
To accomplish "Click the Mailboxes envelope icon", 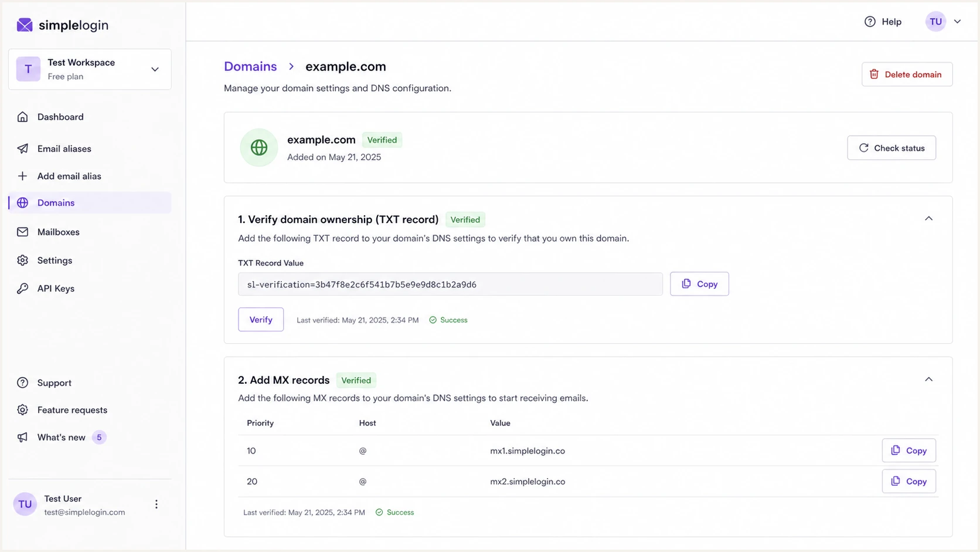I will (22, 232).
